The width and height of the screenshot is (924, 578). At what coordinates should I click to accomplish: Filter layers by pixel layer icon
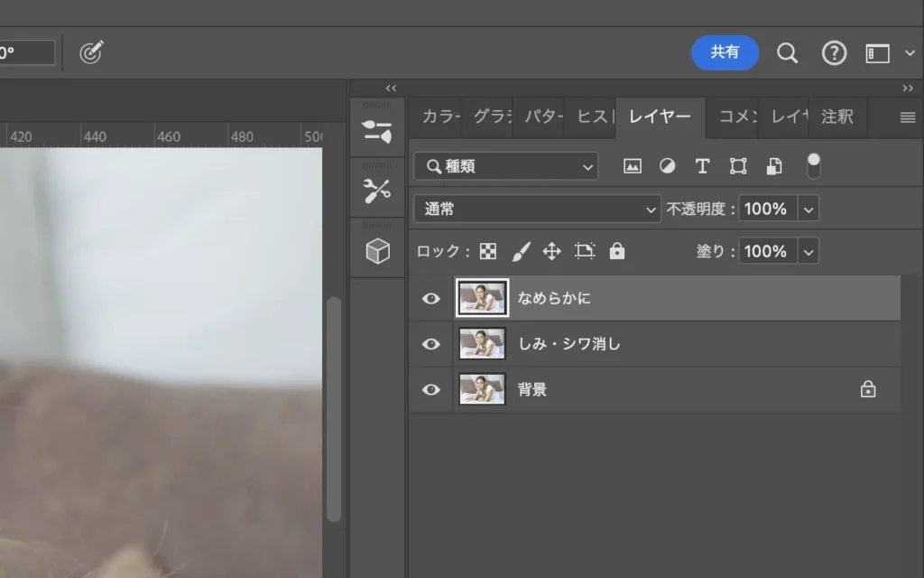coord(633,166)
